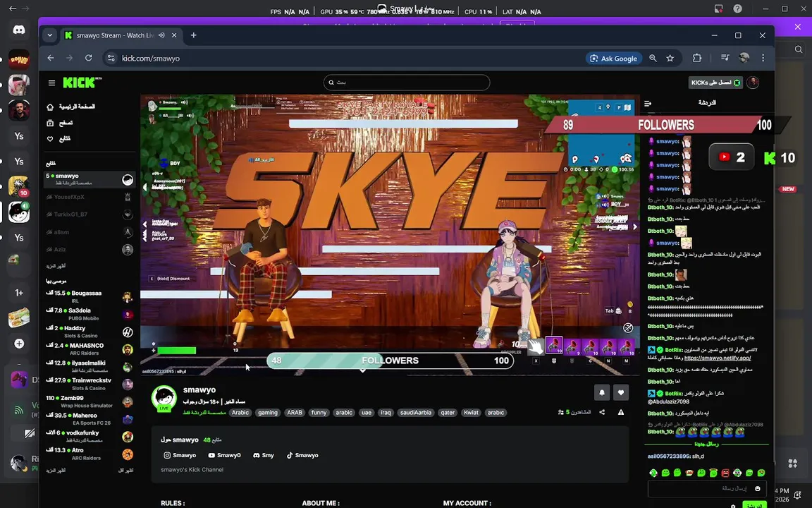This screenshot has height=508, width=812.
Task: Open the media control icon in browser toolbar
Action: click(x=725, y=58)
